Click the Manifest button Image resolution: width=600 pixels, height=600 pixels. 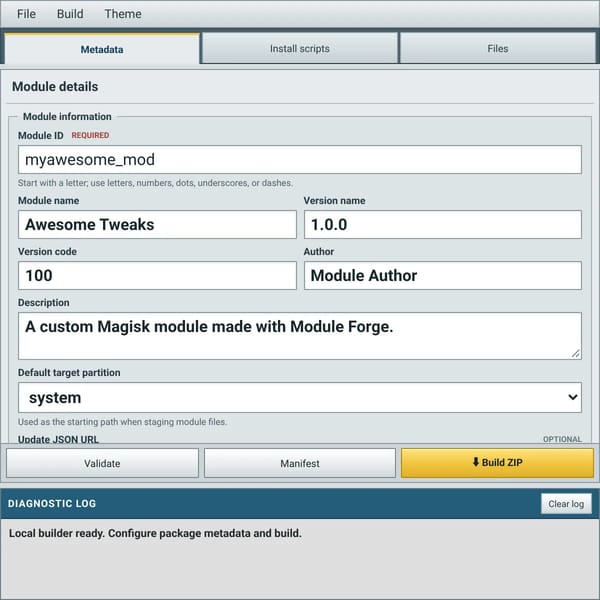[300, 463]
